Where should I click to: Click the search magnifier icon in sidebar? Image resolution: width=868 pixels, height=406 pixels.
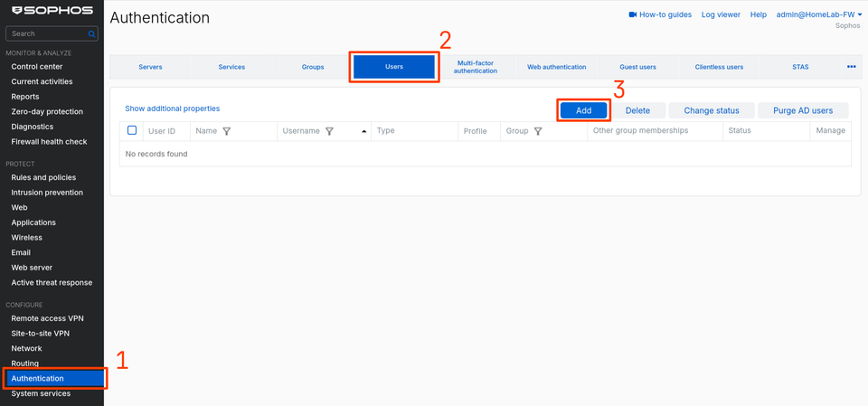pos(91,33)
